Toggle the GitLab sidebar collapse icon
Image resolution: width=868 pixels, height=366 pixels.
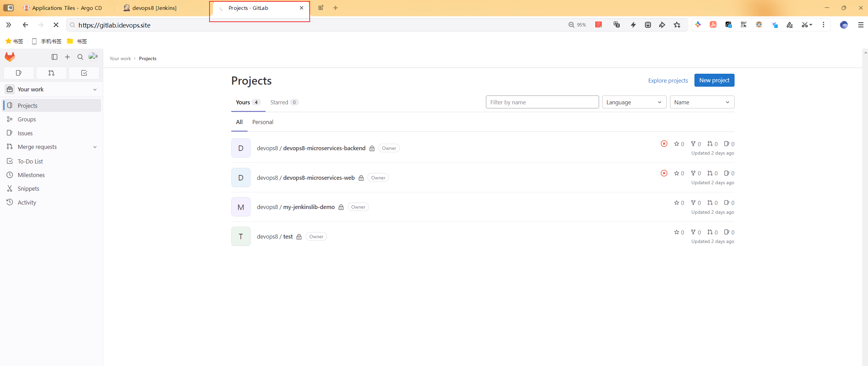pyautogui.click(x=54, y=57)
